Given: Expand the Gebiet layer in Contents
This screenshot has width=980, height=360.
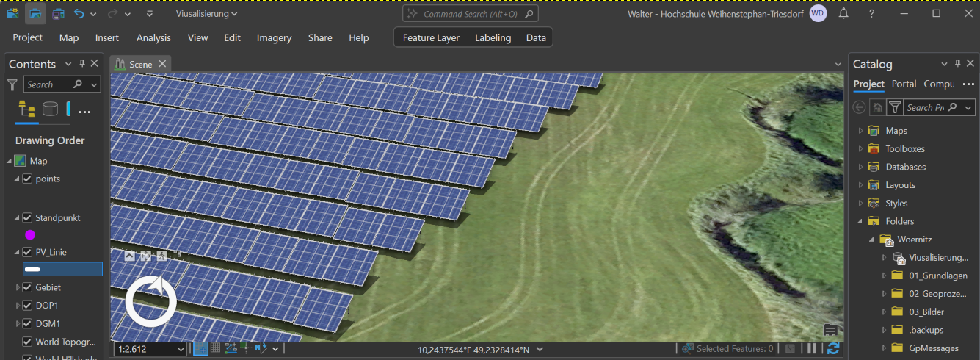Looking at the screenshot, I should point(18,287).
